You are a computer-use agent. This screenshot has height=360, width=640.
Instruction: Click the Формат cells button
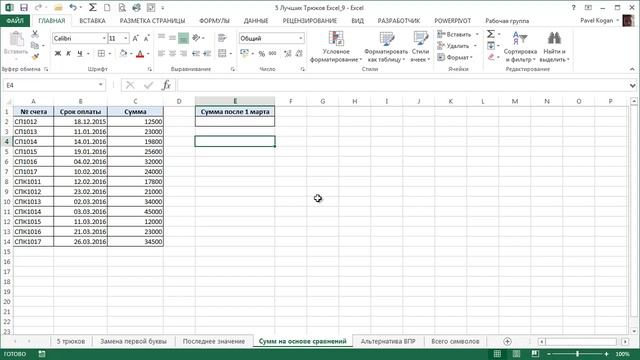click(455, 57)
